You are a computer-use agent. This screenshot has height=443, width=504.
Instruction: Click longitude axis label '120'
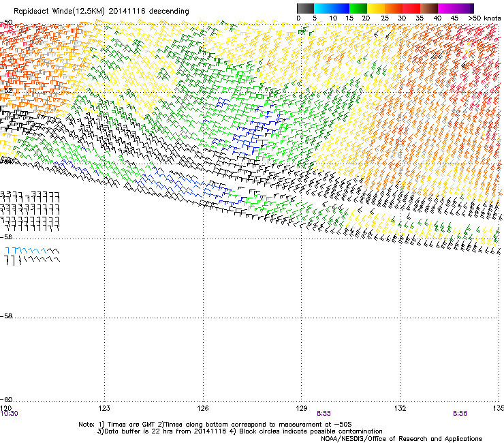pyautogui.click(x=6, y=408)
